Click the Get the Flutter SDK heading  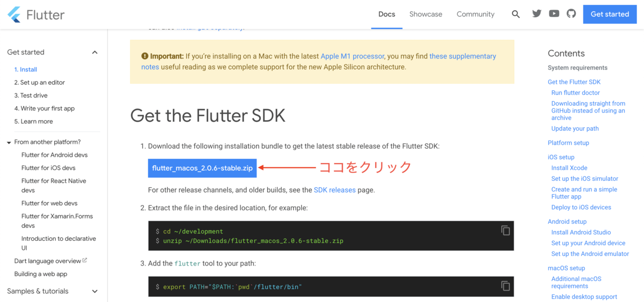point(208,115)
